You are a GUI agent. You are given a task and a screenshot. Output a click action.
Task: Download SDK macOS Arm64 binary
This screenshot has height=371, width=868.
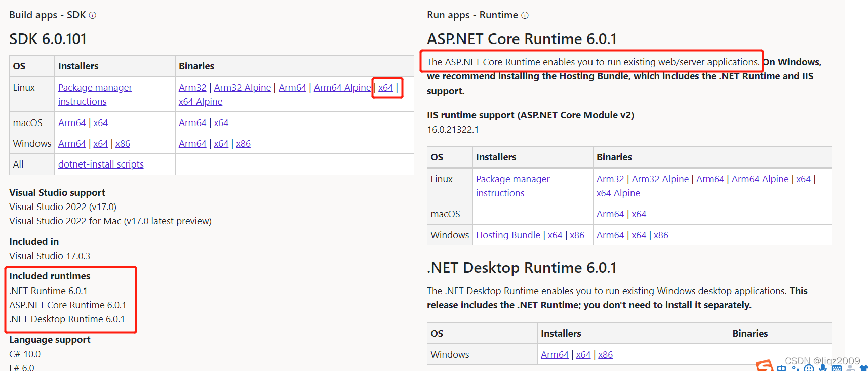[x=192, y=122]
